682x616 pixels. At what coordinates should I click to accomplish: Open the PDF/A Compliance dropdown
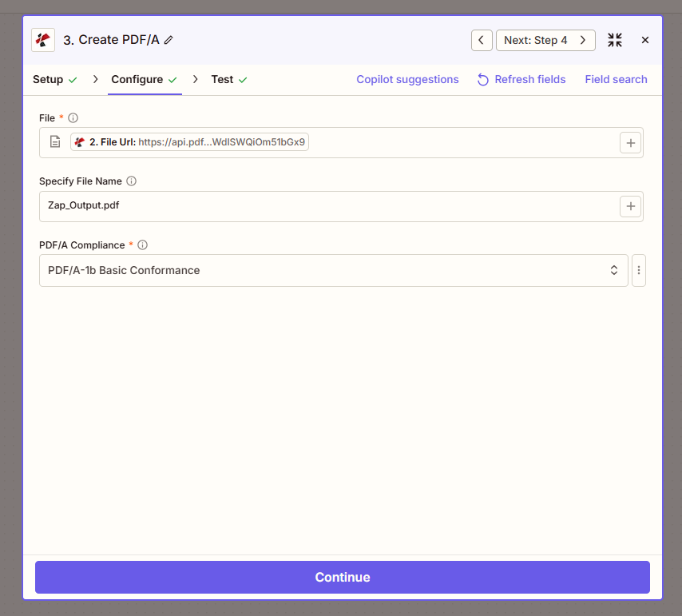[614, 270]
